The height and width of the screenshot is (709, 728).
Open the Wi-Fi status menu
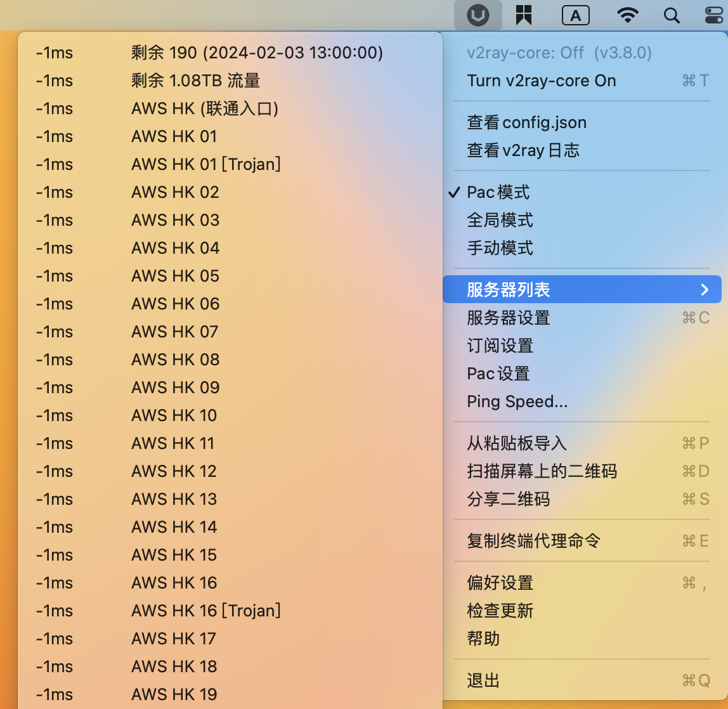[628, 15]
